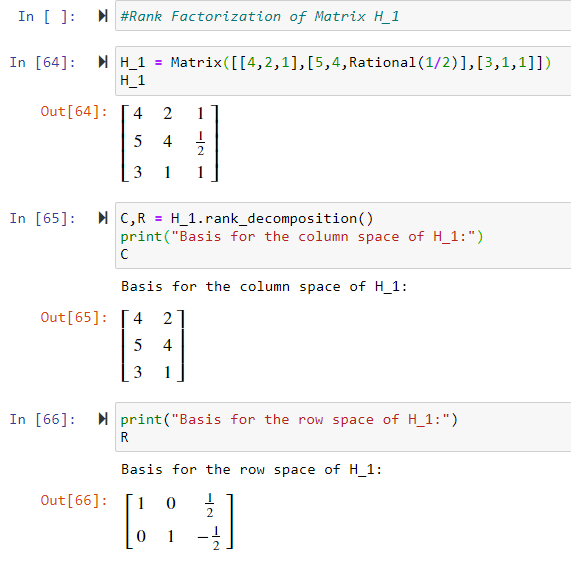Click the 3x3 matrix output of Out[64]
This screenshot has width=571, height=563.
(170, 143)
